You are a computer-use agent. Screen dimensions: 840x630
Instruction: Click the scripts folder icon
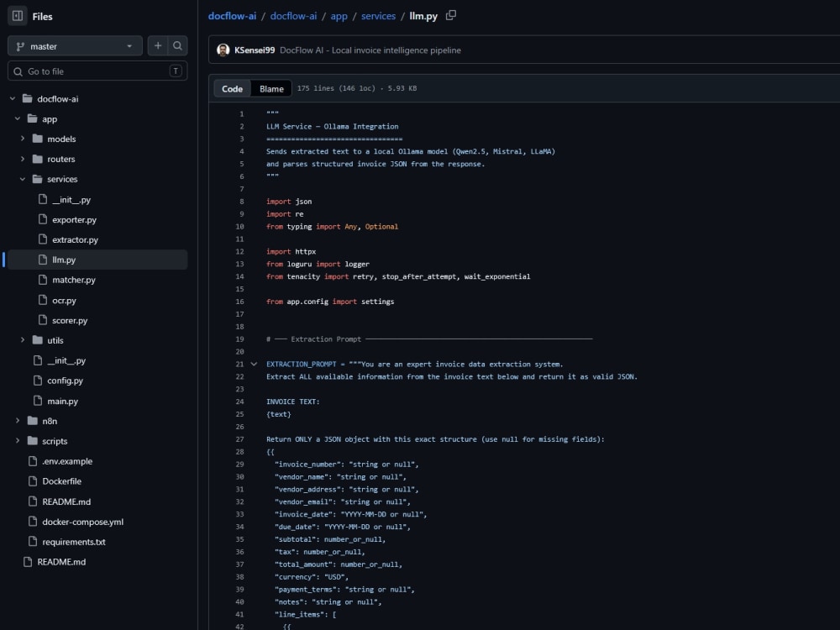pos(33,440)
